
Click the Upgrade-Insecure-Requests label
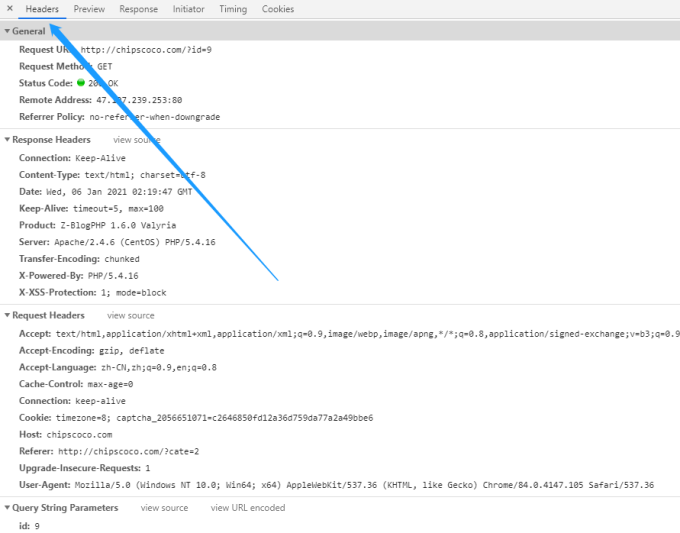pos(80,468)
